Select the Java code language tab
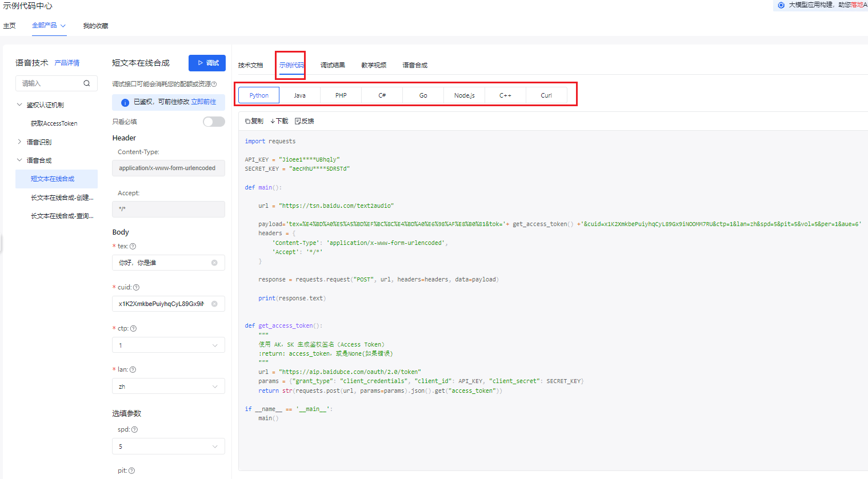This screenshot has width=868, height=479. [300, 95]
